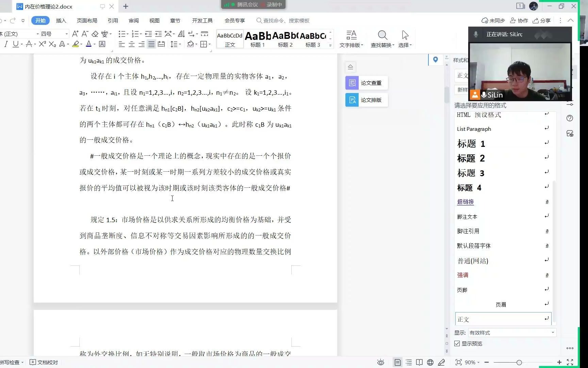The width and height of the screenshot is (588, 368).
Task: Apply distributed alignment
Action: point(161,44)
